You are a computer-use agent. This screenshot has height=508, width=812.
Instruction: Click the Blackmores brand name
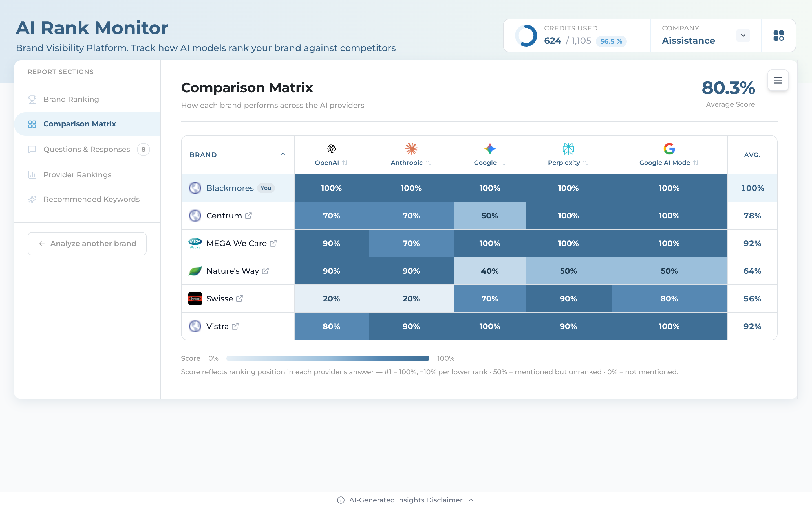pyautogui.click(x=230, y=188)
